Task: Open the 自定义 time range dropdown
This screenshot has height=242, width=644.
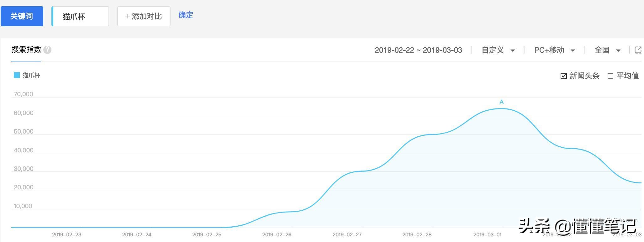Action: click(498, 50)
